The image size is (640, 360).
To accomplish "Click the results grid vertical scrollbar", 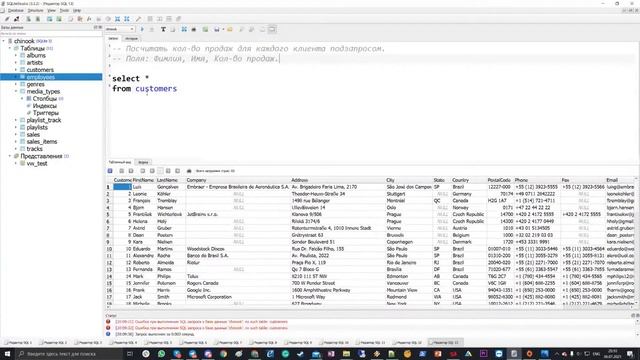I will [x=636, y=241].
